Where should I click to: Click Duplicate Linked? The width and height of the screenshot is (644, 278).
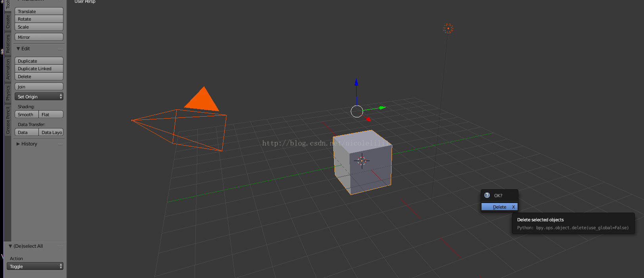click(39, 69)
